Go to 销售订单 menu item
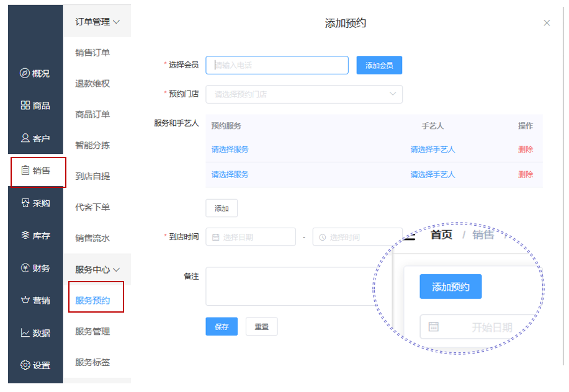The height and width of the screenshot is (392, 569). (x=92, y=53)
